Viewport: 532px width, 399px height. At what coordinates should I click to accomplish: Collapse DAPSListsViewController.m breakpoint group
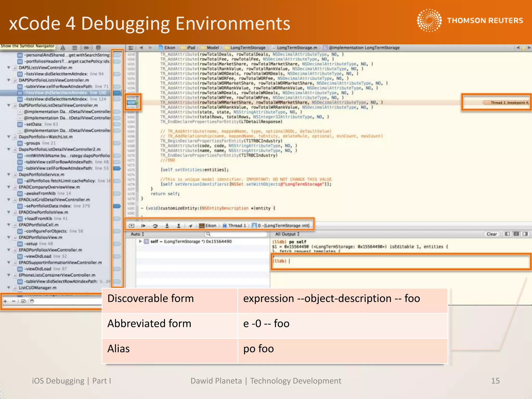9,68
